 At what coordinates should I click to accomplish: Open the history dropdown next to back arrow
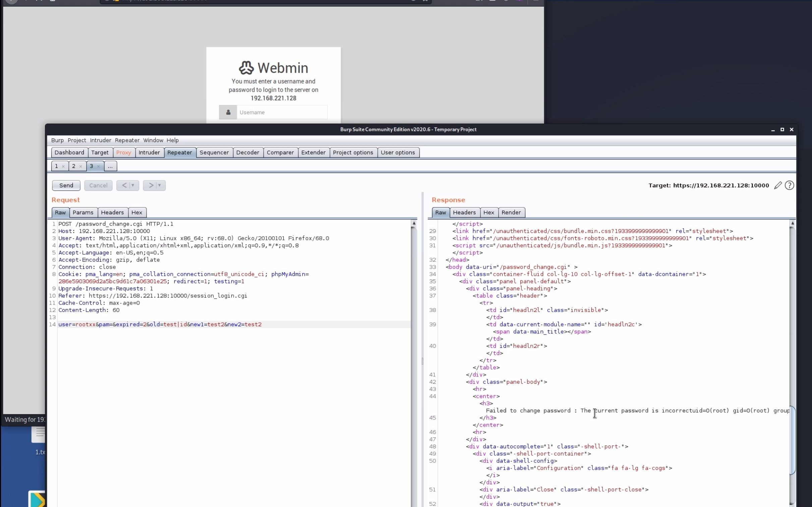[x=133, y=185]
